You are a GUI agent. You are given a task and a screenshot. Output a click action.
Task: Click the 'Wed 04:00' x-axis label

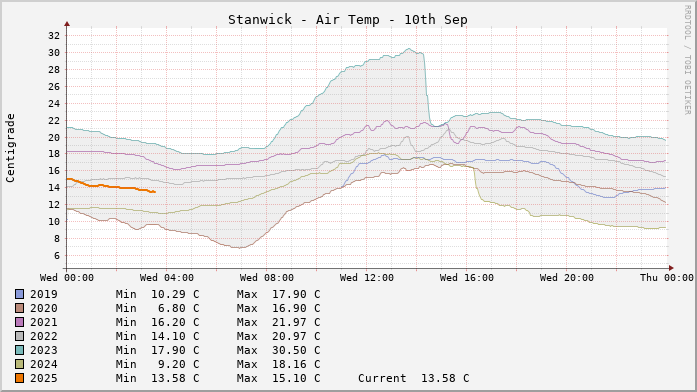167,278
